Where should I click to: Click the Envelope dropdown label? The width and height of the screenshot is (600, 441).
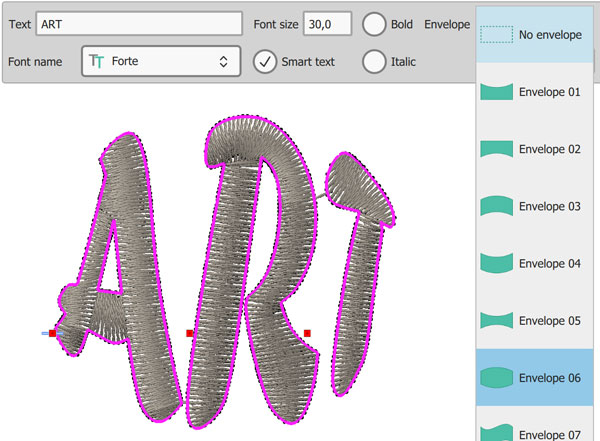[447, 24]
